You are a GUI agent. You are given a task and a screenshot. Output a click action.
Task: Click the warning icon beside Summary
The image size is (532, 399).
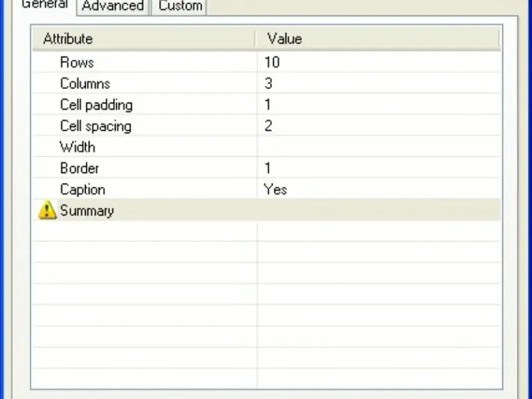point(47,211)
